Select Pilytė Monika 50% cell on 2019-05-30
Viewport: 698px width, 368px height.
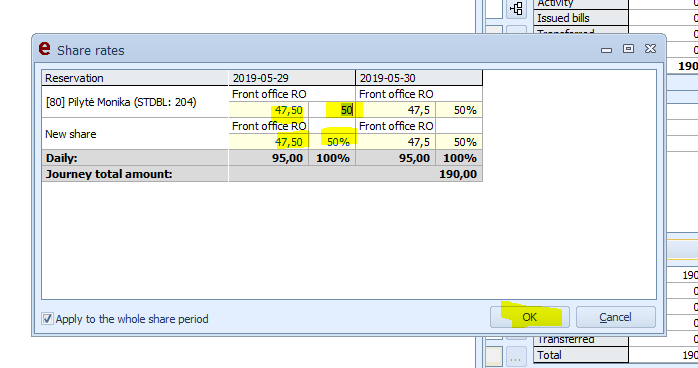coord(459,110)
